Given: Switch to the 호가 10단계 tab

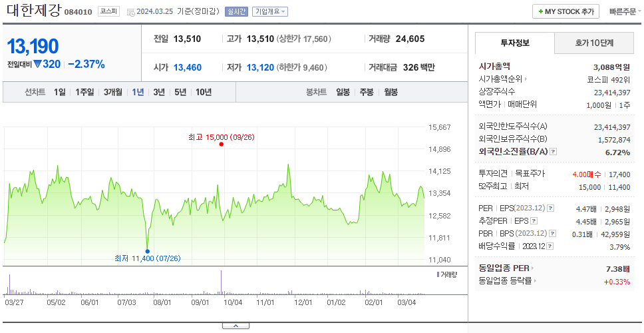Looking at the screenshot, I should 594,43.
